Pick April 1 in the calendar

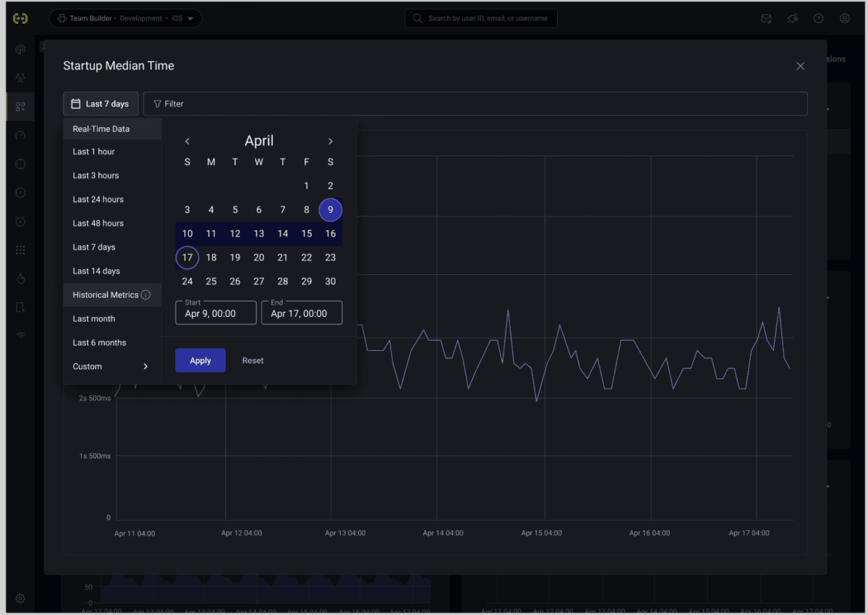click(307, 186)
